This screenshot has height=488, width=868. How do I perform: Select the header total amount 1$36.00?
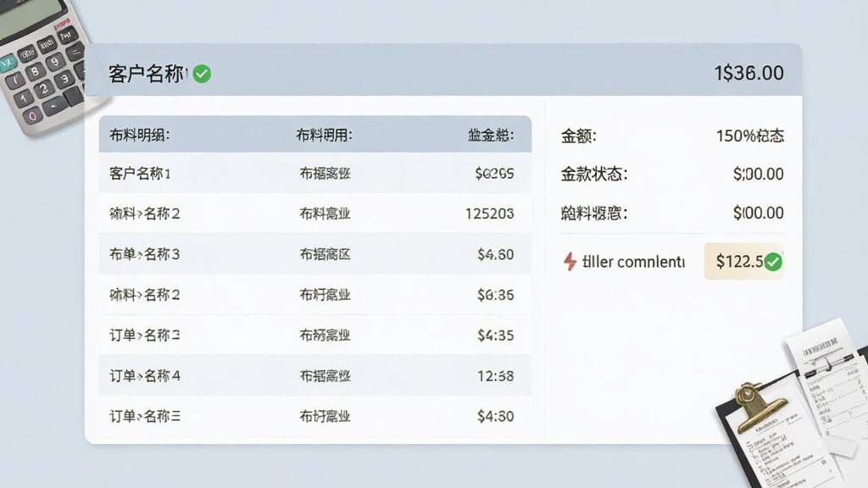[748, 73]
